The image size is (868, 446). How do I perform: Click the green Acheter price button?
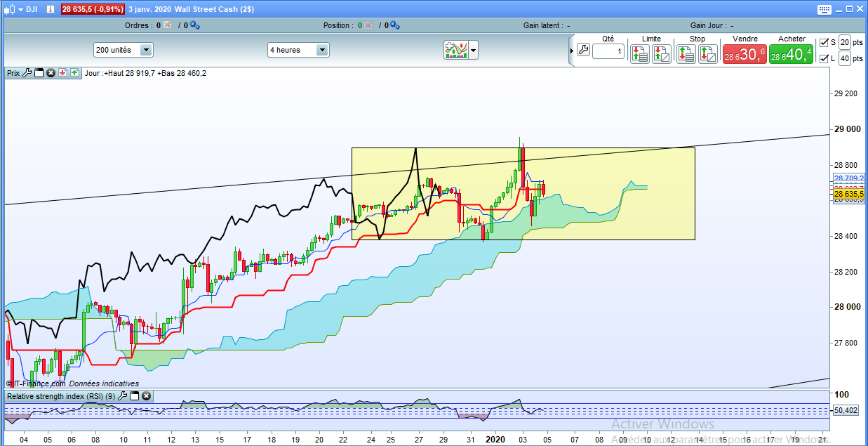(791, 55)
